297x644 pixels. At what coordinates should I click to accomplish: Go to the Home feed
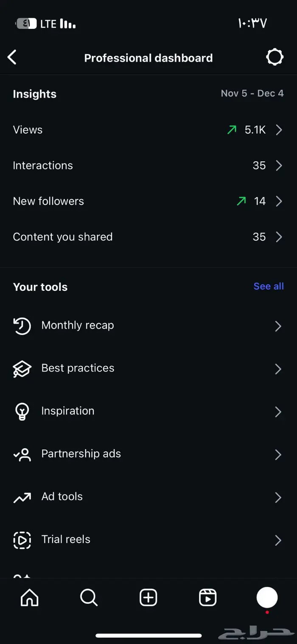pos(29,597)
